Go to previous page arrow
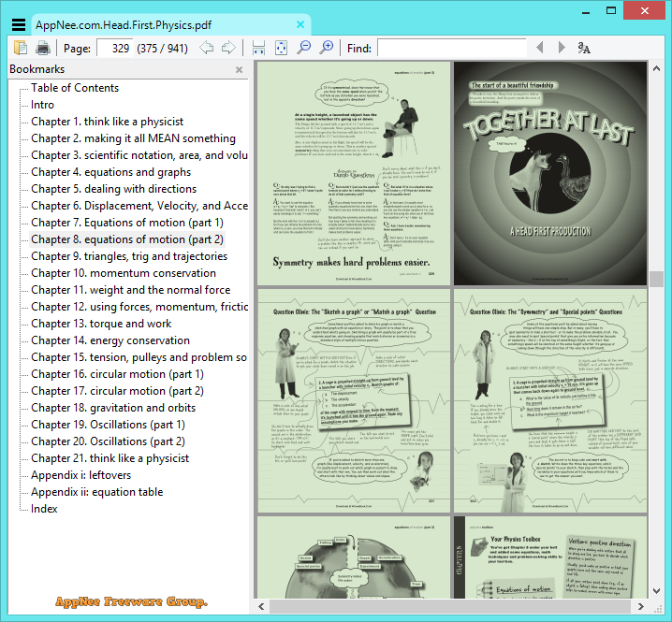The width and height of the screenshot is (672, 622). 207,48
